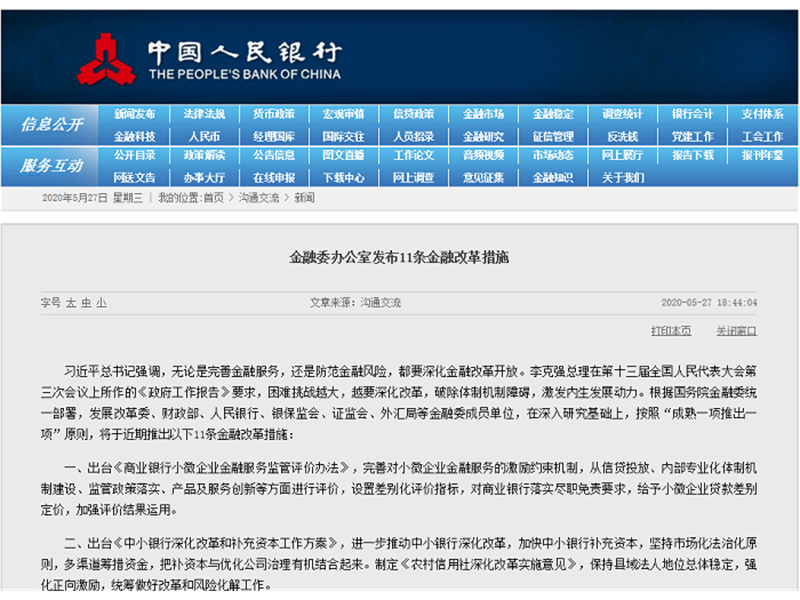Click the 关闭窗口 close window link

pos(735,330)
